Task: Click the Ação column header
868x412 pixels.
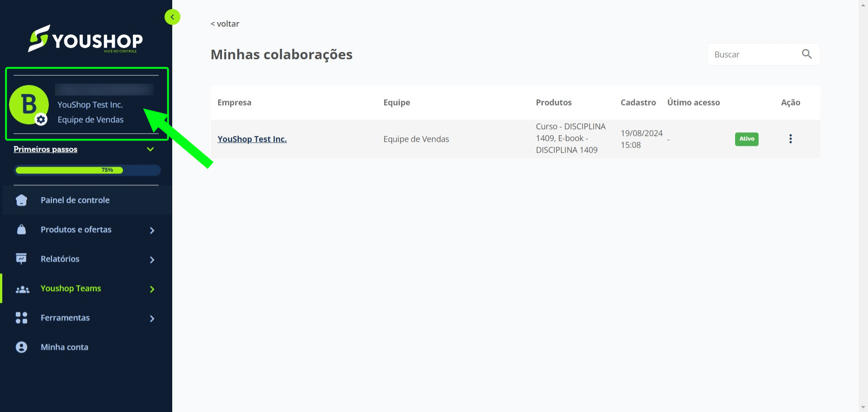Action: [x=790, y=103]
